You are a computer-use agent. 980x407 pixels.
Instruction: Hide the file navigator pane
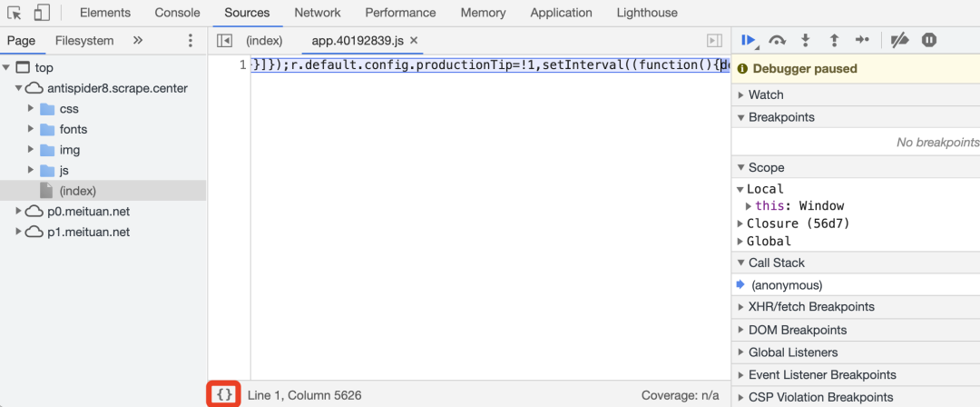pos(225,41)
